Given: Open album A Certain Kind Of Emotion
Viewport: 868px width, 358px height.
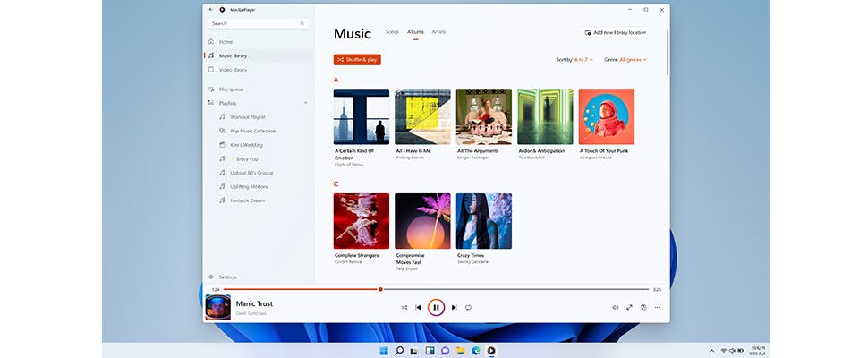Looking at the screenshot, I should 362,116.
